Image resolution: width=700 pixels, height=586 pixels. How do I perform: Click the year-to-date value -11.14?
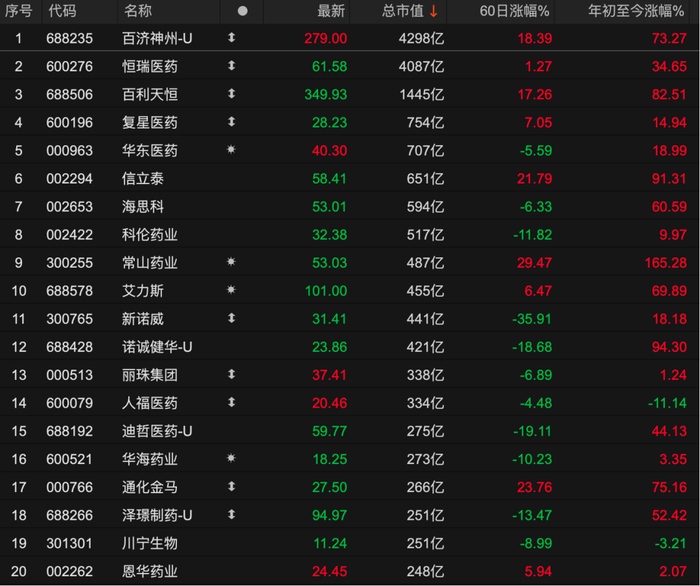[667, 403]
